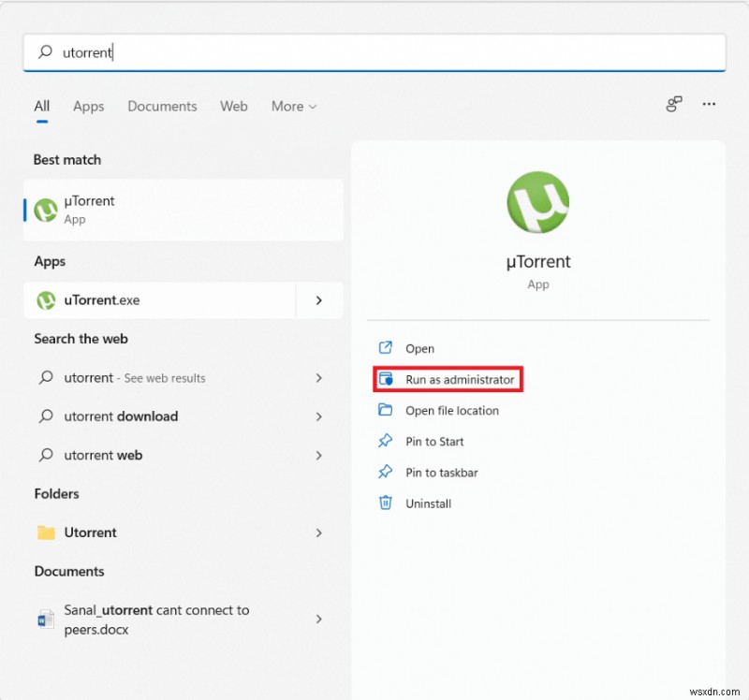Click the account profile icon near top right
This screenshot has width=749, height=700.
tap(673, 105)
